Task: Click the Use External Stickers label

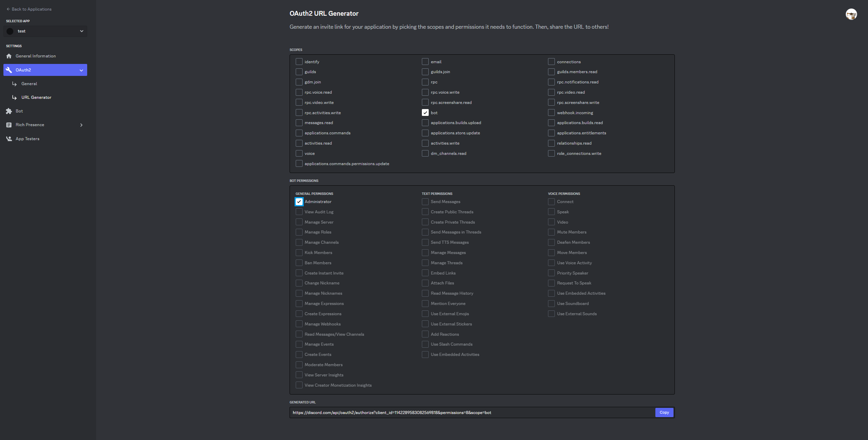Action: pos(451,324)
